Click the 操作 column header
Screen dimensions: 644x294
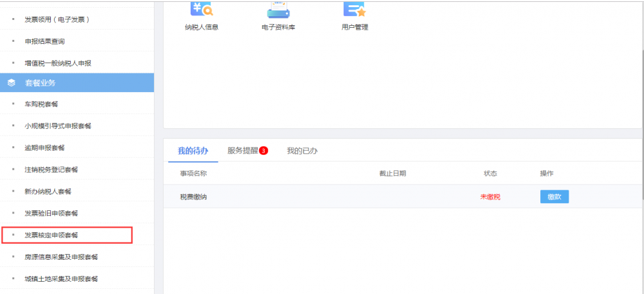(547, 173)
